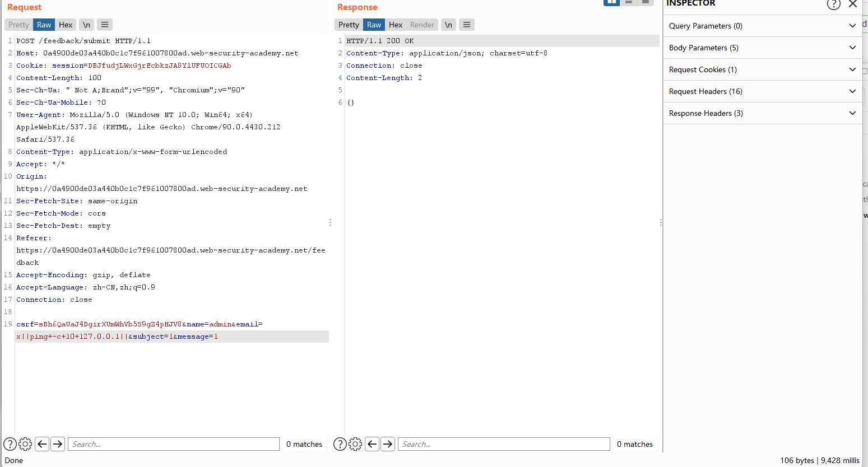Click the Request panel title
This screenshot has height=467, width=868.
(24, 7)
